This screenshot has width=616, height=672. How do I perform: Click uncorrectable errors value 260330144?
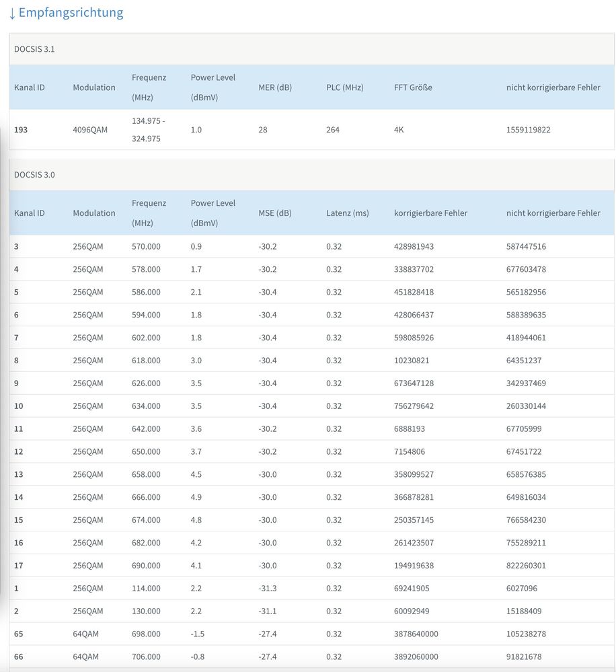[526, 406]
